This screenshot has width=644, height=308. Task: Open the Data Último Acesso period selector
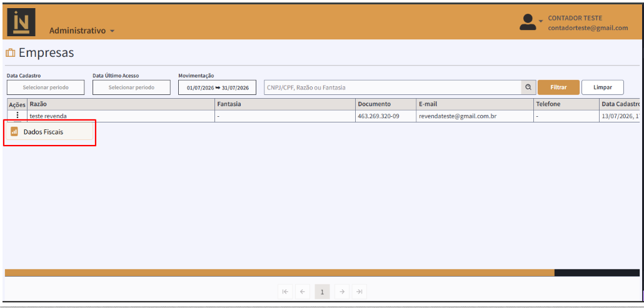[131, 87]
